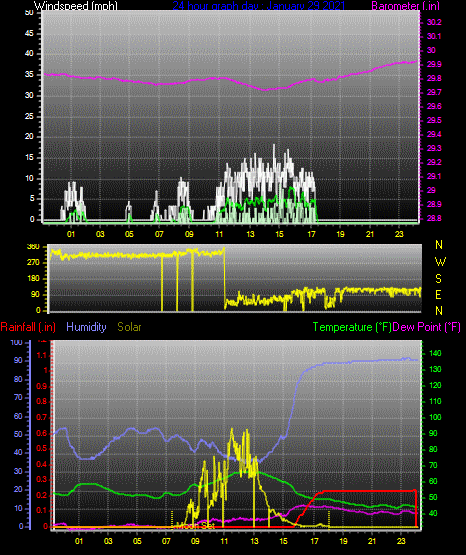Image resolution: width=466 pixels, height=555 pixels.
Task: Click the '29.8' barometer axis value
Action: 434,79
